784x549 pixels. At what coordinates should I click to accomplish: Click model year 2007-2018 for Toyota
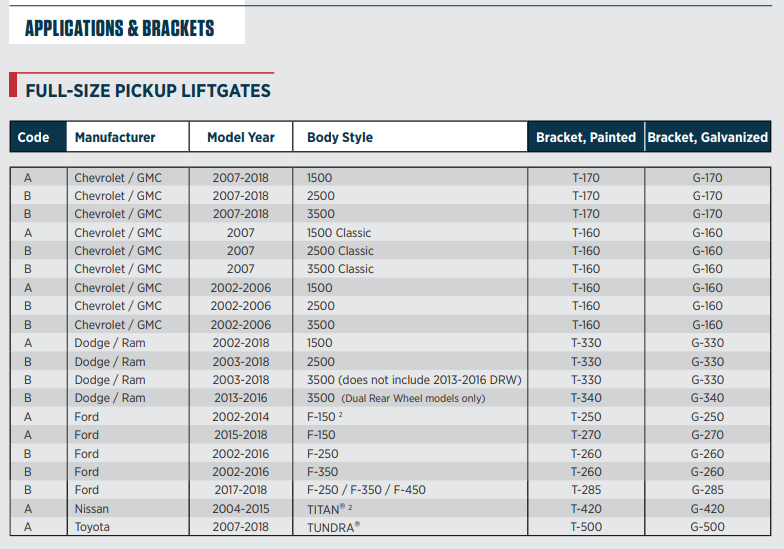click(240, 526)
